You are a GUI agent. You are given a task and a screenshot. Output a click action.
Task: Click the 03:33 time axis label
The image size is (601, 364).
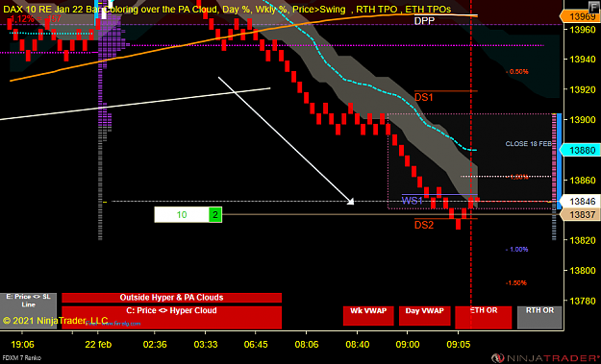(206, 345)
